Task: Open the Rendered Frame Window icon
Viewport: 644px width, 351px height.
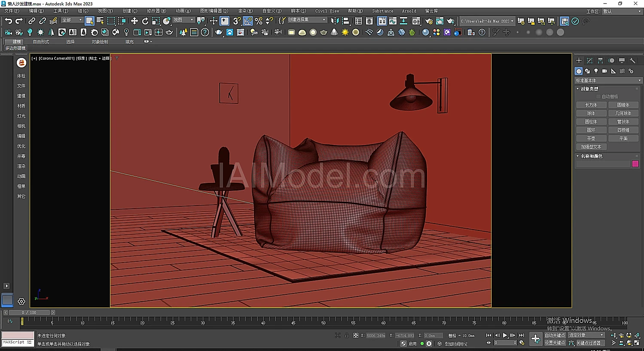Action: coord(440,21)
